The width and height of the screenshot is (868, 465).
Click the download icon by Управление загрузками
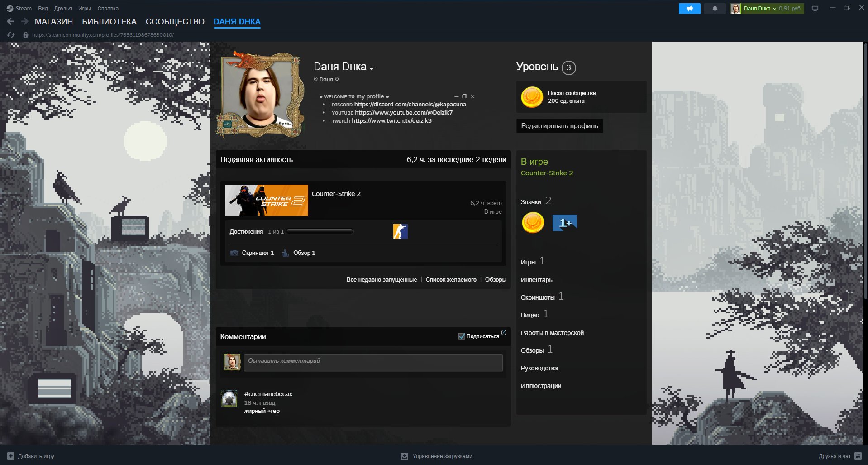click(405, 456)
